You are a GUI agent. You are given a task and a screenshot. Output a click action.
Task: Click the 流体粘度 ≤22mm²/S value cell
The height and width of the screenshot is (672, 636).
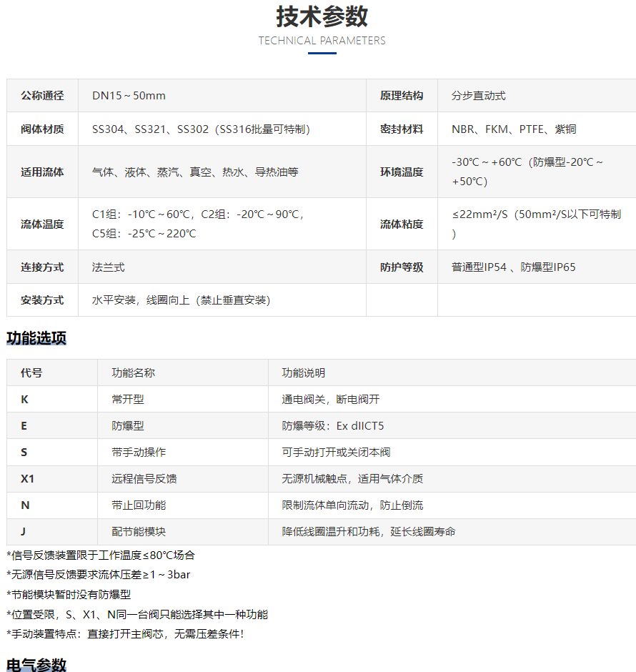tap(536, 224)
